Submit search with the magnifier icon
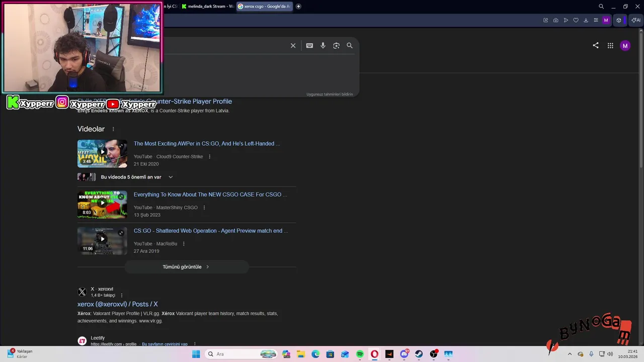The width and height of the screenshot is (644, 362). (350, 45)
